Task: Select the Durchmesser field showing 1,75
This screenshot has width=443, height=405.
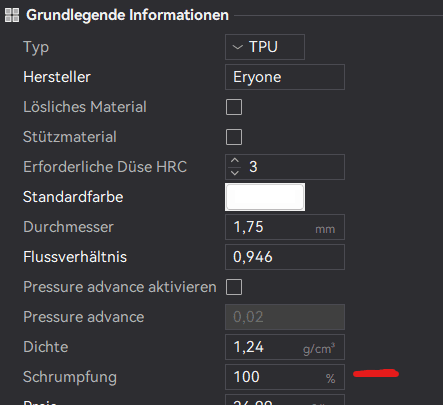Action: 285,227
